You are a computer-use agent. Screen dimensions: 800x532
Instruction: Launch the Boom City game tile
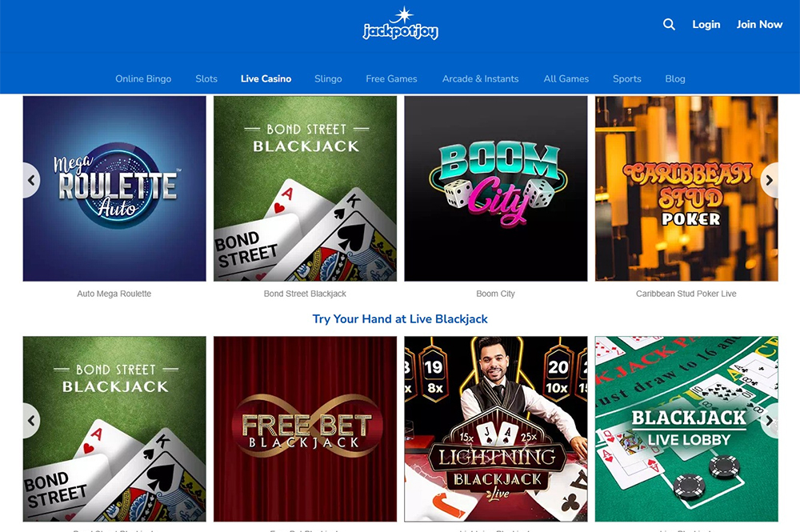(496, 189)
